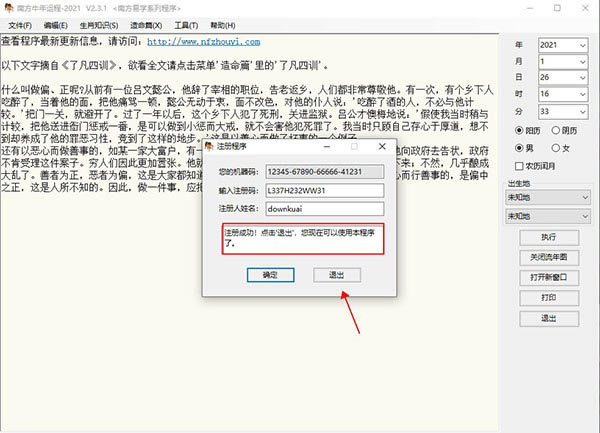The height and width of the screenshot is (433, 600).
Task: Click the 注册成功 message text
Action: (300, 238)
